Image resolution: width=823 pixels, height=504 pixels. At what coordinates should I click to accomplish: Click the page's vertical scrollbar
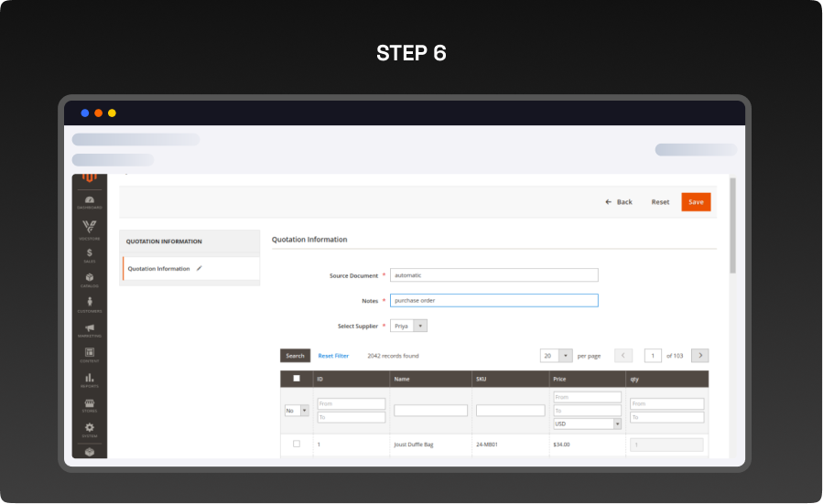732,224
